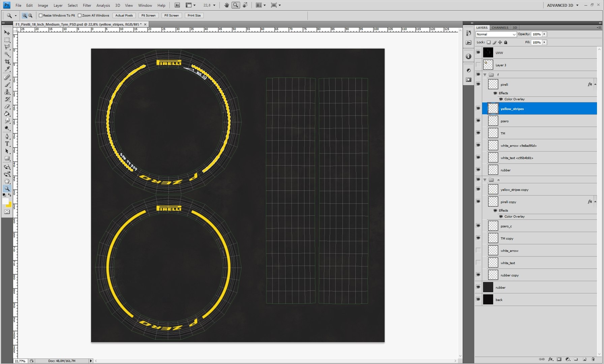Select the Hand tool in the toolbox
604x364 pixels.
[7, 181]
